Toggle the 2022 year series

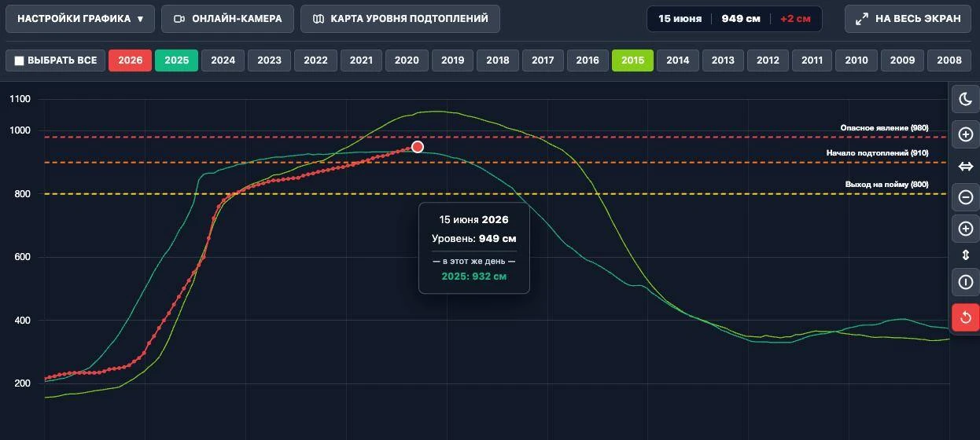pyautogui.click(x=315, y=60)
